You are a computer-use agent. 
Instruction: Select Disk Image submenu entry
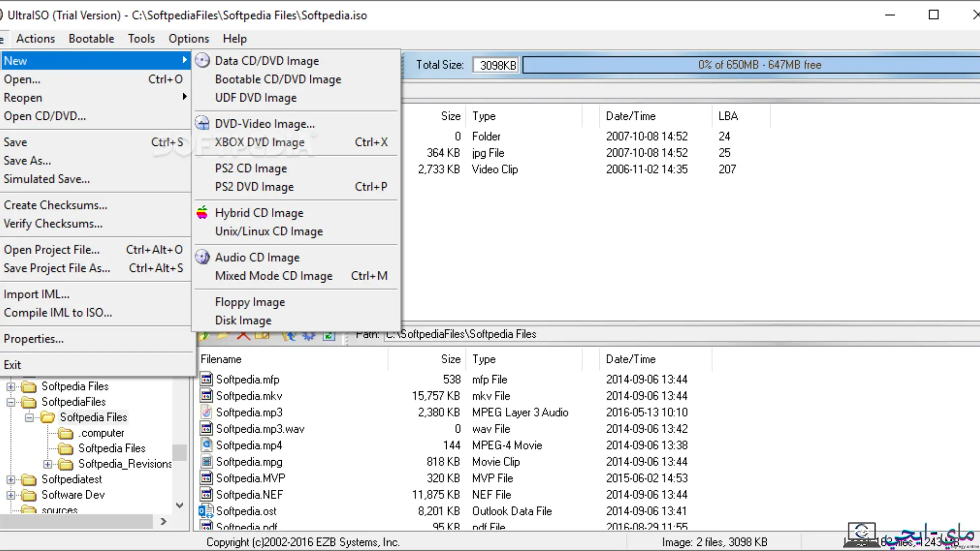[296, 320]
